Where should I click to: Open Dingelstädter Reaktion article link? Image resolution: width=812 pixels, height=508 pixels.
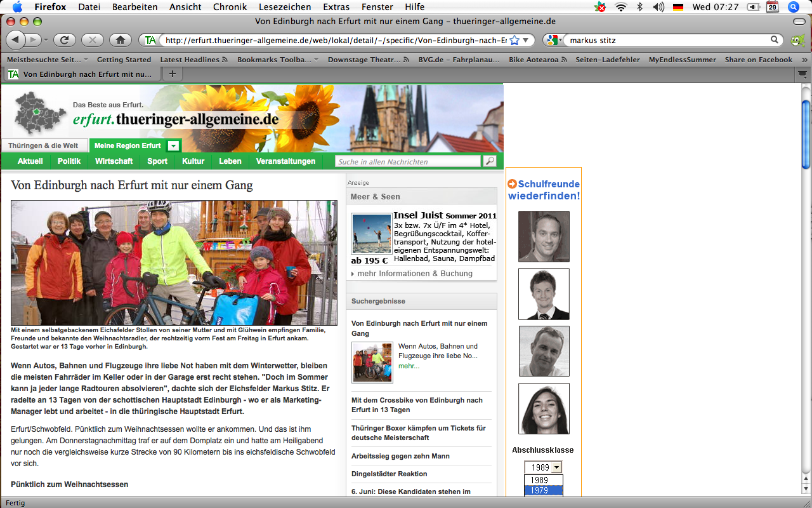point(390,474)
